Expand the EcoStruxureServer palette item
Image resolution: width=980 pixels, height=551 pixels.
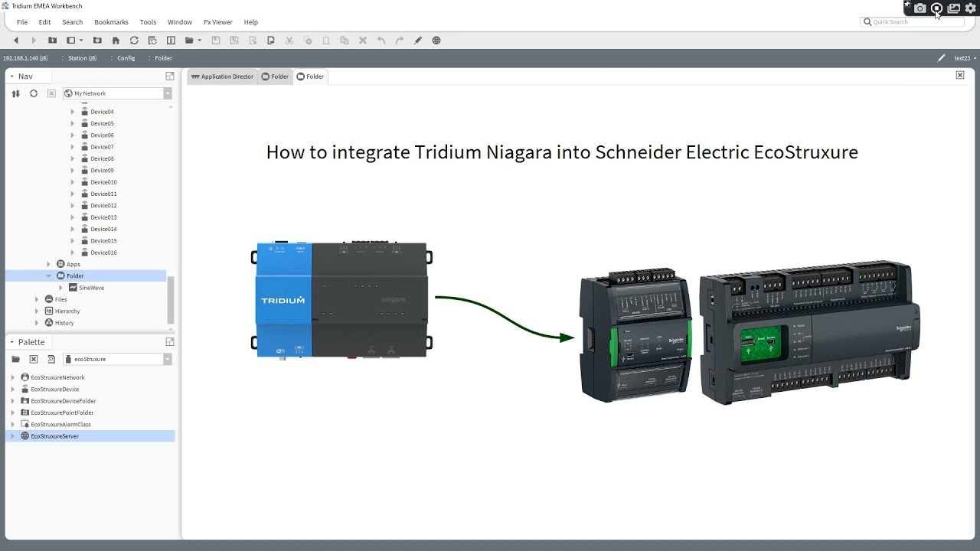(x=13, y=436)
